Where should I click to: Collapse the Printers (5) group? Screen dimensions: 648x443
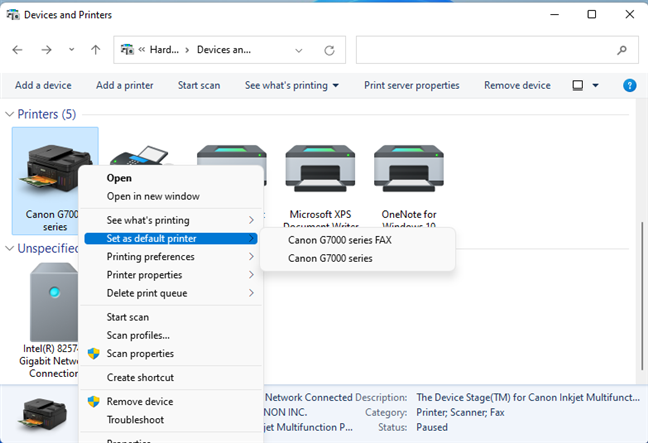[9, 114]
